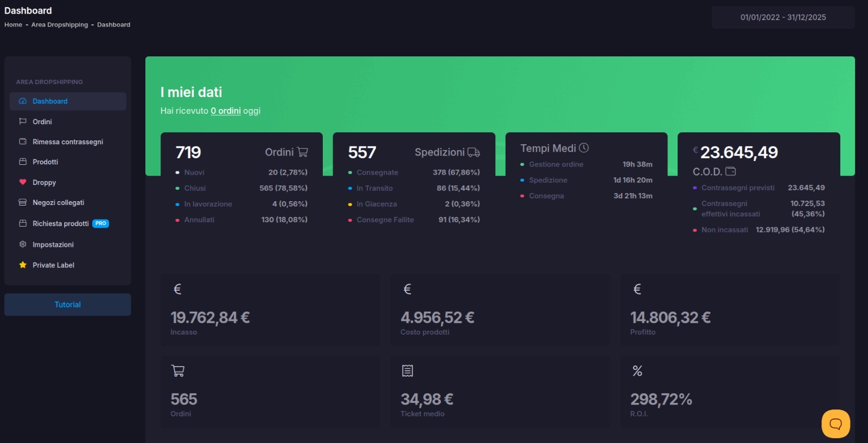
Task: Click the euro icon above Incasso
Action: (x=177, y=289)
